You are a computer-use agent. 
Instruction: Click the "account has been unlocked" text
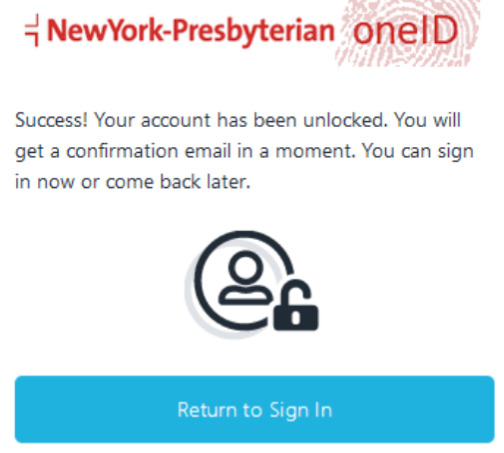[x=264, y=120]
